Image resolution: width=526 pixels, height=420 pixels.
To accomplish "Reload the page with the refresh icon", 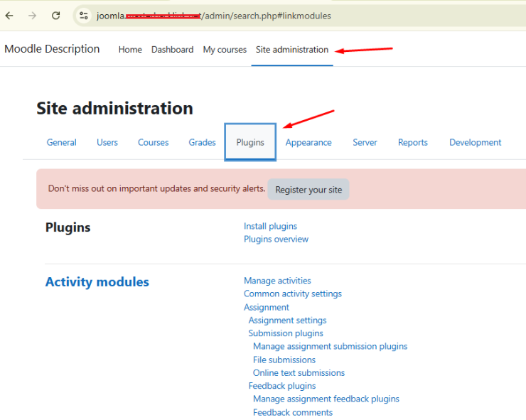I will point(55,16).
